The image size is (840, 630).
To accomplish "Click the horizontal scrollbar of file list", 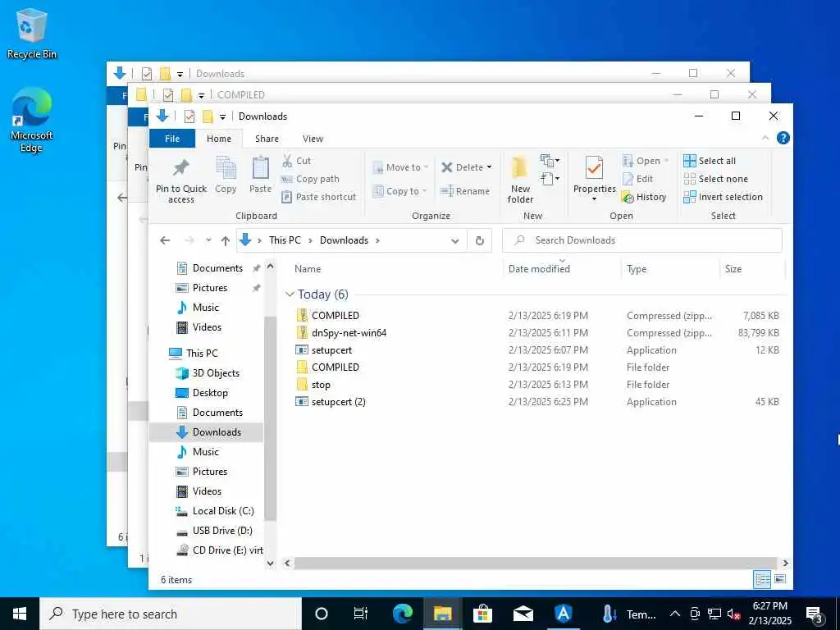I will (x=535, y=563).
